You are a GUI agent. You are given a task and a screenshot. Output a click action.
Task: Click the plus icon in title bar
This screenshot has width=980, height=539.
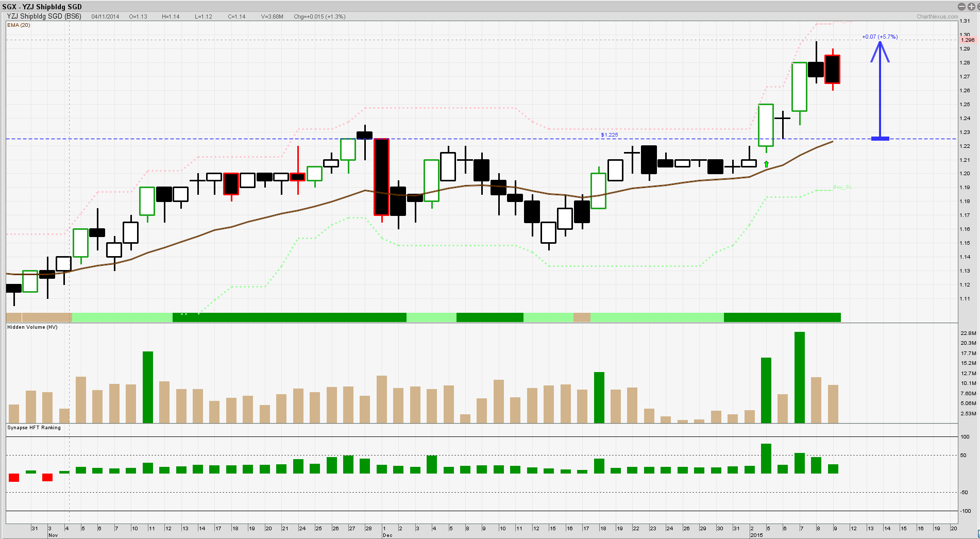click(970, 7)
